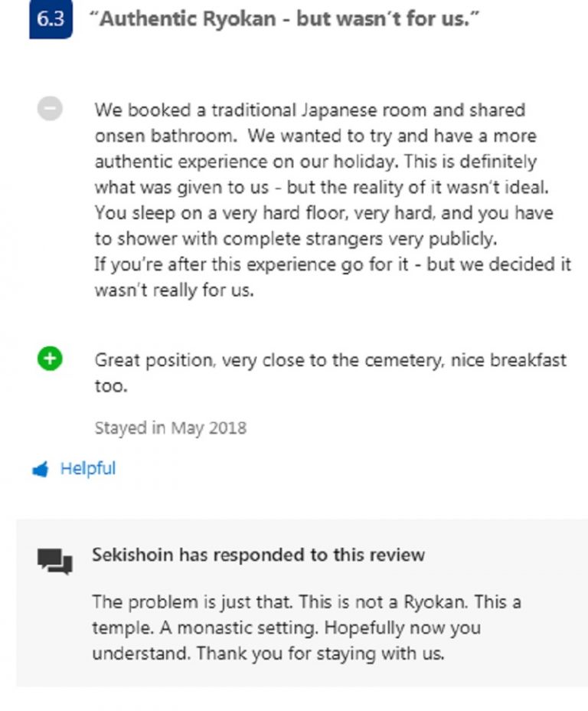Click the blue thumbs-up icon
The width and height of the screenshot is (588, 711).
pos(41,470)
